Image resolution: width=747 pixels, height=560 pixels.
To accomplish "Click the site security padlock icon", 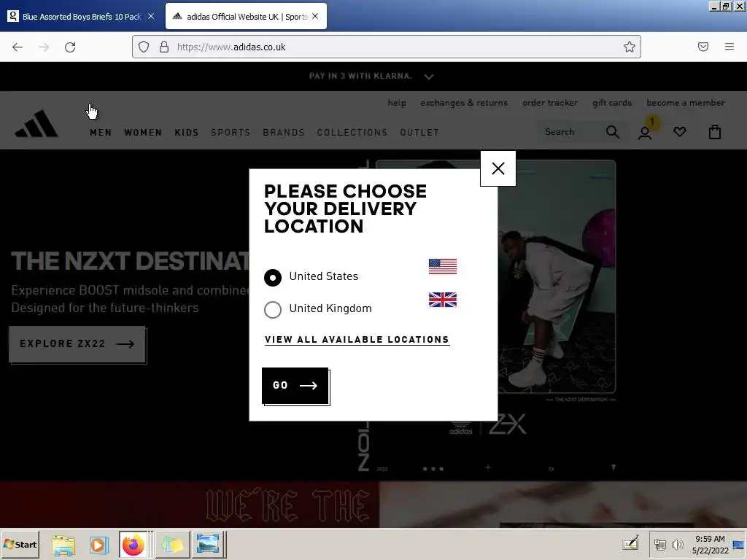I will [164, 47].
